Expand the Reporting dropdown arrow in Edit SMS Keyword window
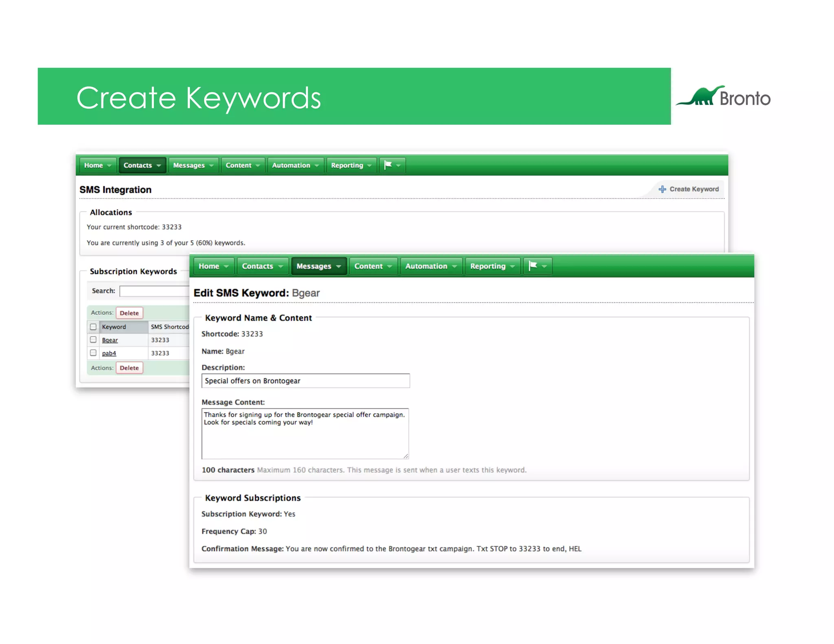The image size is (834, 644). pyautogui.click(x=512, y=267)
